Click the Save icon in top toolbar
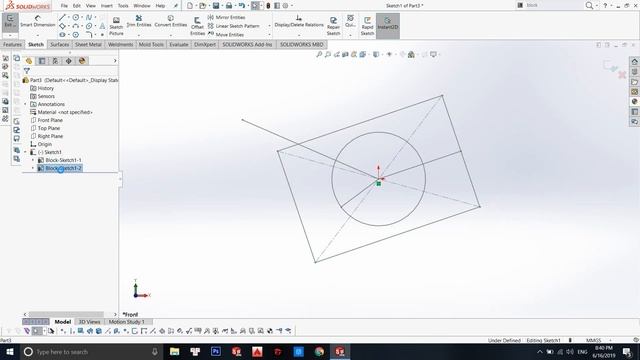The height and width of the screenshot is (360, 640). [216, 6]
